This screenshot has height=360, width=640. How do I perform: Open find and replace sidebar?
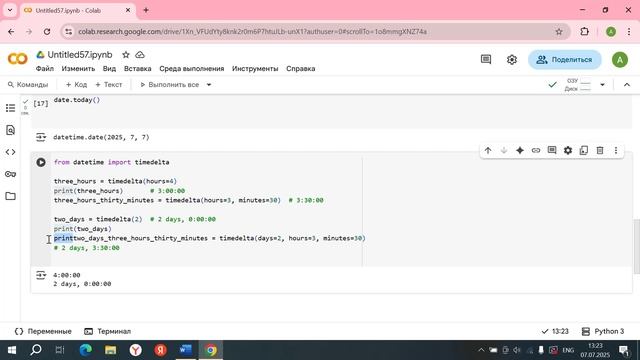click(11, 130)
